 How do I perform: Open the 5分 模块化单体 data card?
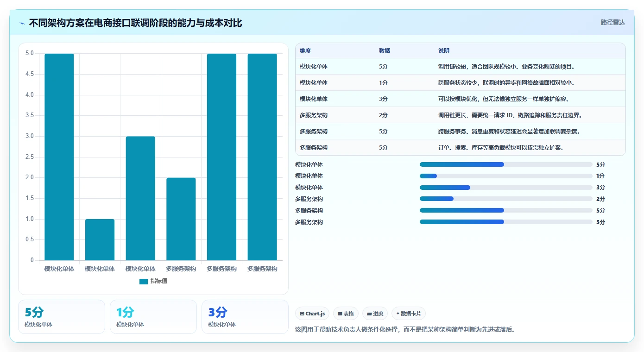[62, 317]
